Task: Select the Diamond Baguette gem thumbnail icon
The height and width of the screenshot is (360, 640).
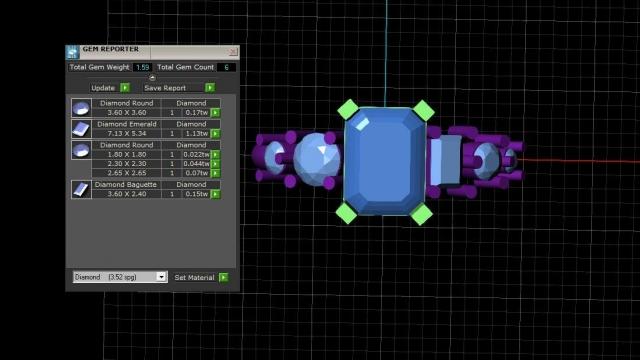Action: (x=81, y=189)
